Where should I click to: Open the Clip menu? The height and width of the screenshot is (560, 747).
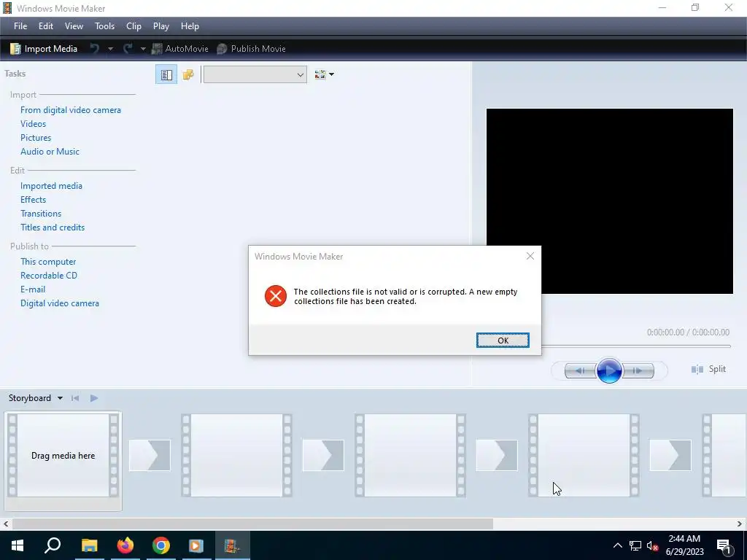point(133,26)
